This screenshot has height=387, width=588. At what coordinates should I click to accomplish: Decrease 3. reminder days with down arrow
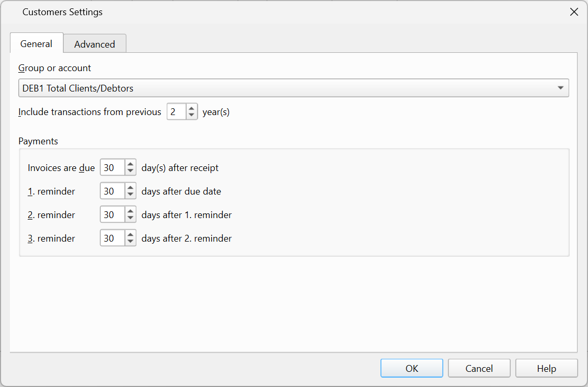(x=130, y=242)
